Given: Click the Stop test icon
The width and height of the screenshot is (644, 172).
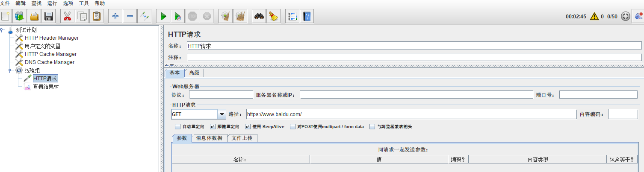Looking at the screenshot, I should pos(192,17).
